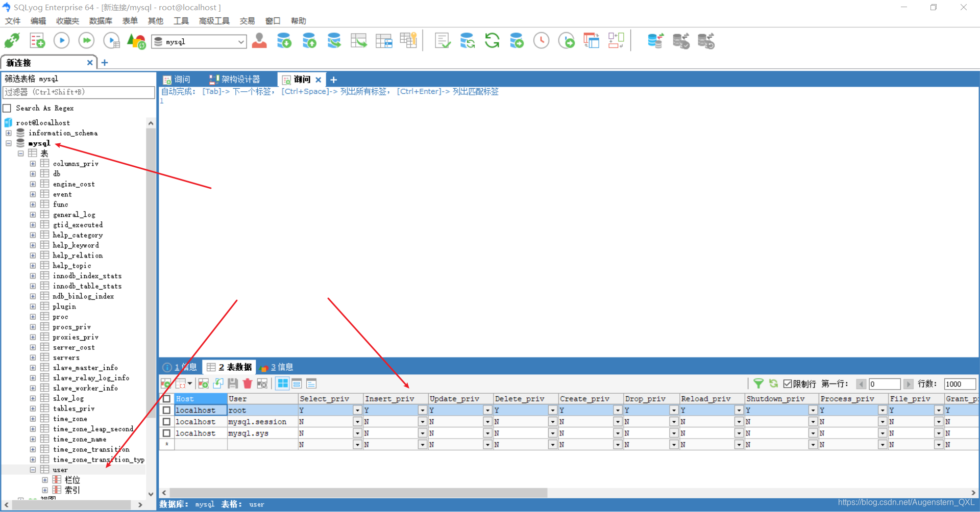Click the next page arrow beside first row
Image resolution: width=980 pixels, height=512 pixels.
(x=908, y=384)
